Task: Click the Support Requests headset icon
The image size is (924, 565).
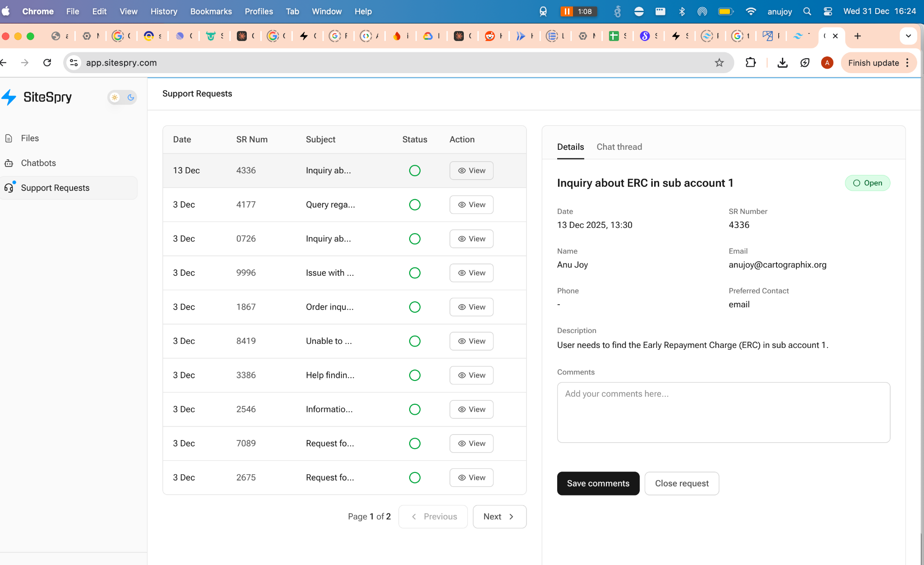Action: coord(9,188)
